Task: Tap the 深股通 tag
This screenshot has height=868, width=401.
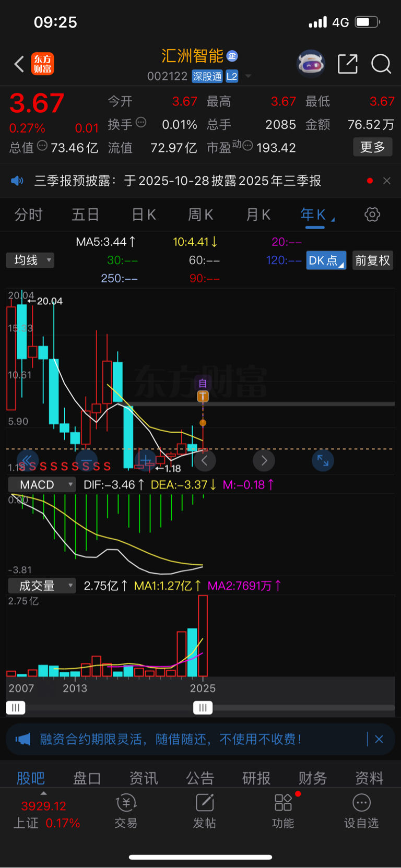Action: pos(207,76)
